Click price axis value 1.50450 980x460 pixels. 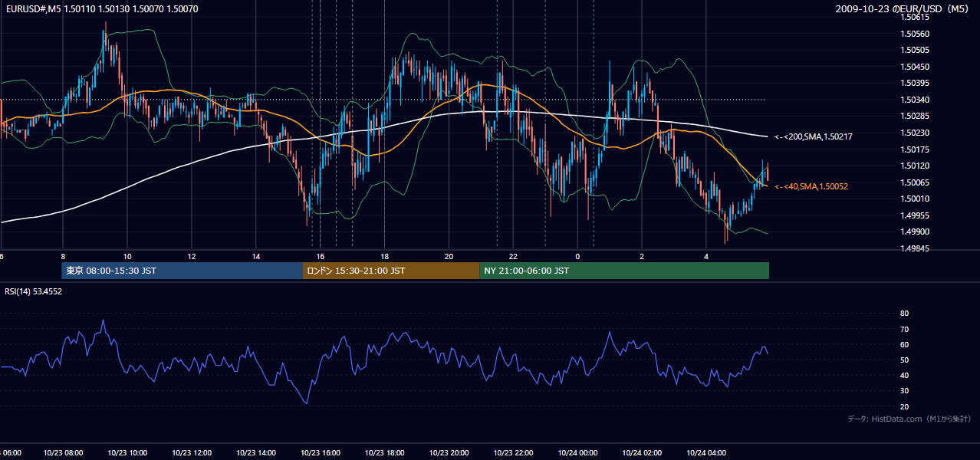(913, 67)
